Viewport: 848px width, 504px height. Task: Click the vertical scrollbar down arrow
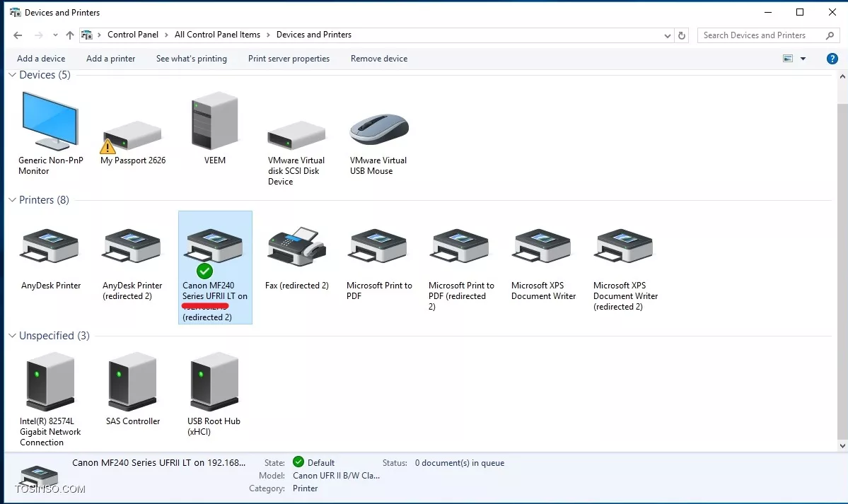coord(842,446)
